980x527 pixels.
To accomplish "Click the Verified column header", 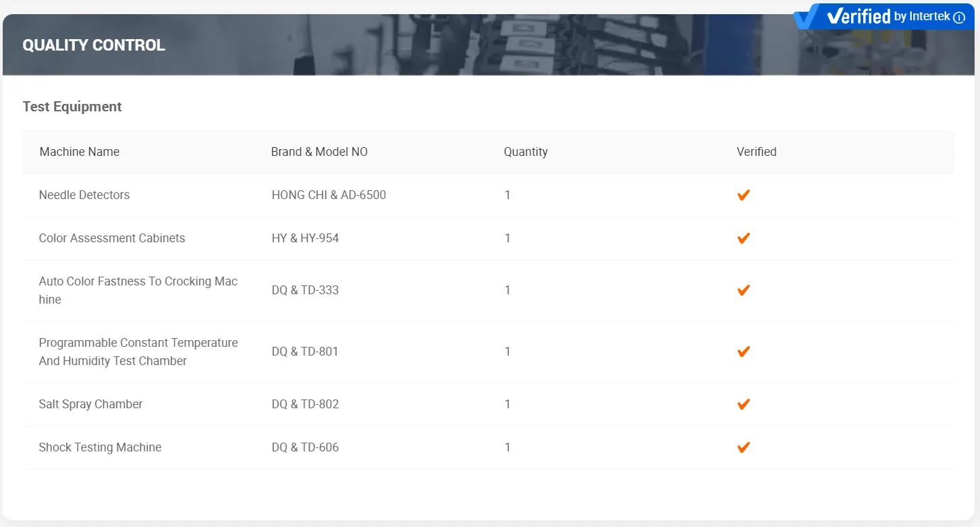I will [757, 152].
